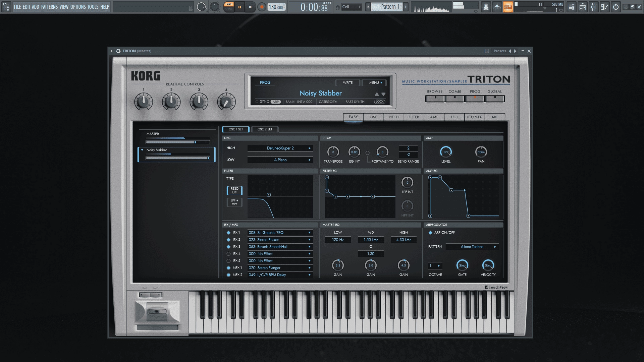Click the circular arrow icon in top-right toolbar
Screen dimensions: 644x362
[x=616, y=7]
